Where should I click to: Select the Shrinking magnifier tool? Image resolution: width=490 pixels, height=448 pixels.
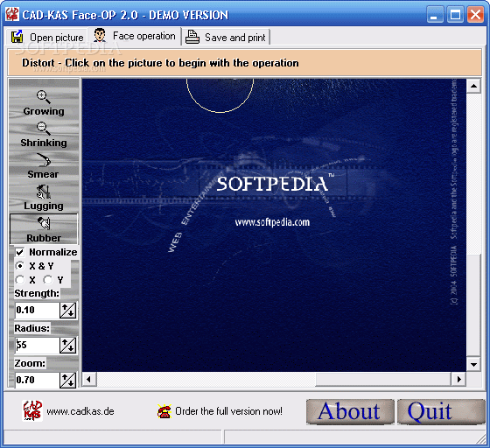pos(44,135)
